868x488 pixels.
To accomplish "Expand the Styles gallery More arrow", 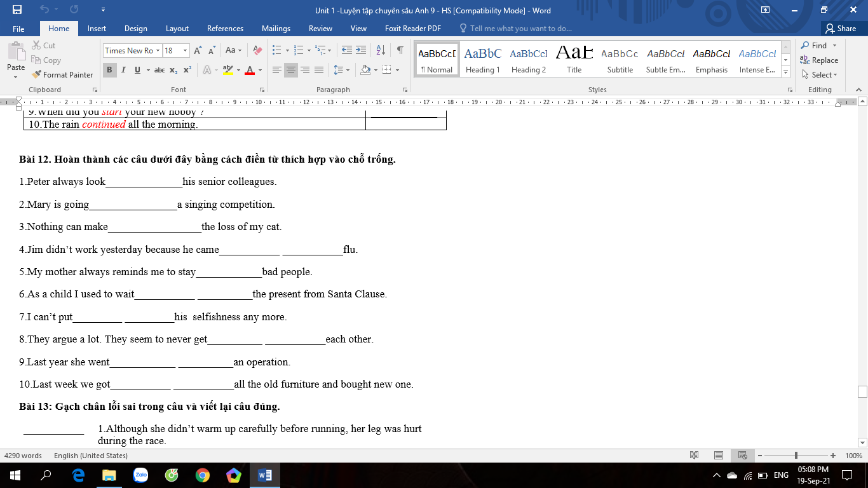I will click(786, 72).
